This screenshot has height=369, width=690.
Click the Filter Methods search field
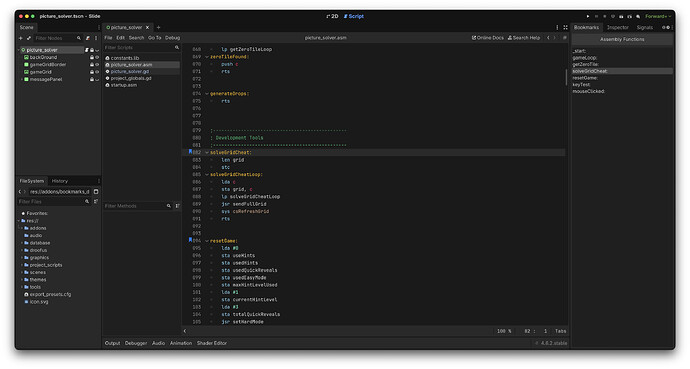(x=138, y=206)
